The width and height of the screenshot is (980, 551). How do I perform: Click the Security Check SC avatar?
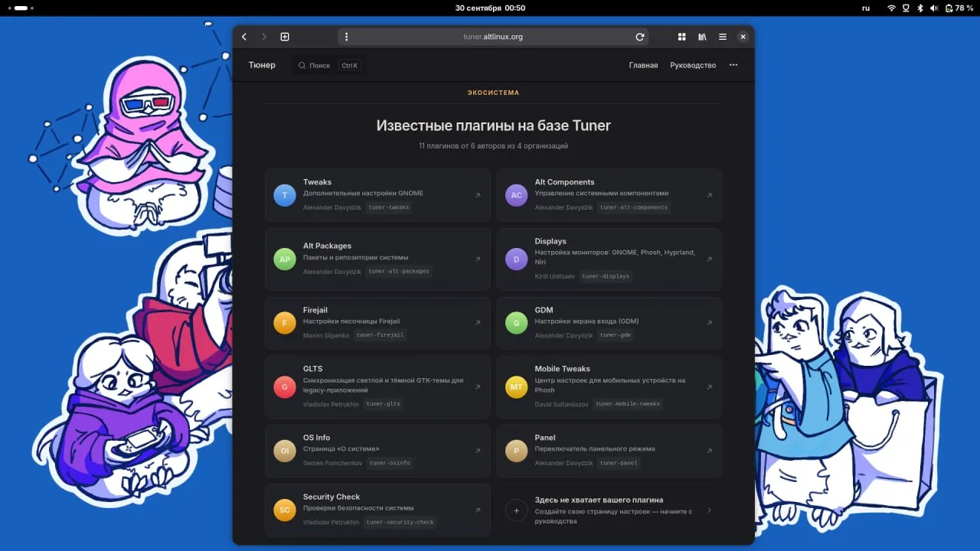(x=285, y=510)
